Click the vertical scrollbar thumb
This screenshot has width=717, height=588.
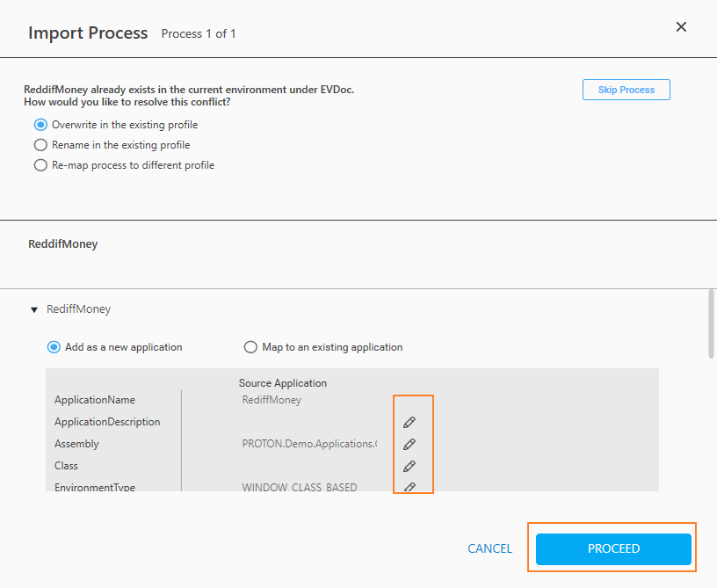point(711,323)
